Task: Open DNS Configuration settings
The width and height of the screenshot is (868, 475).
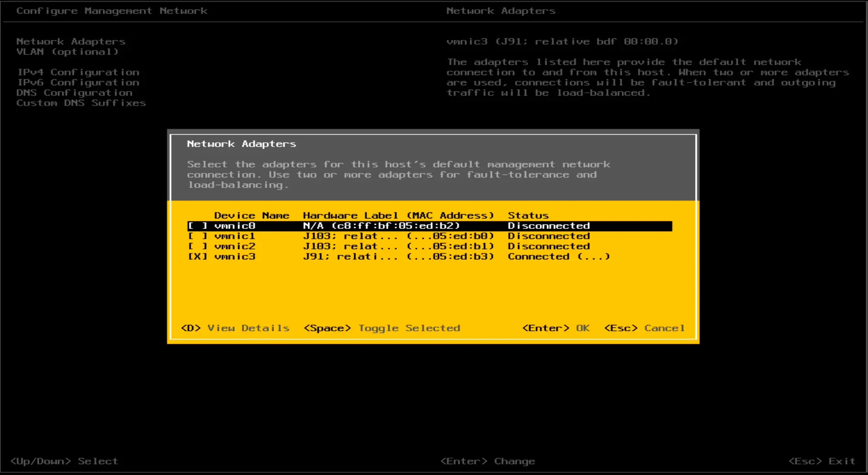Action: pos(74,92)
